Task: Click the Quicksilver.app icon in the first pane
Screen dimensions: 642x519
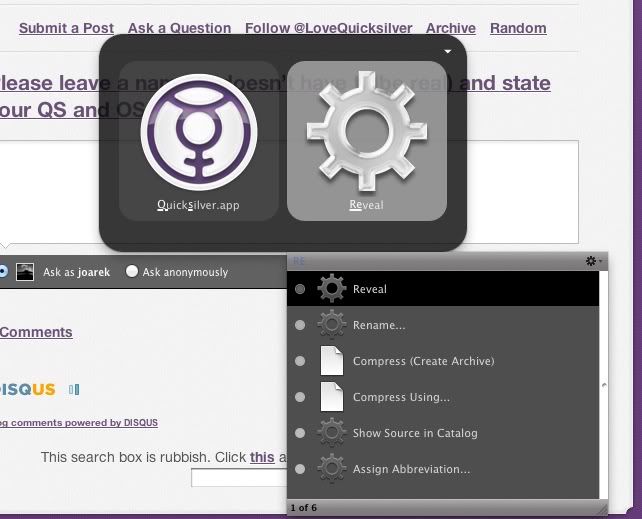Action: (x=199, y=132)
